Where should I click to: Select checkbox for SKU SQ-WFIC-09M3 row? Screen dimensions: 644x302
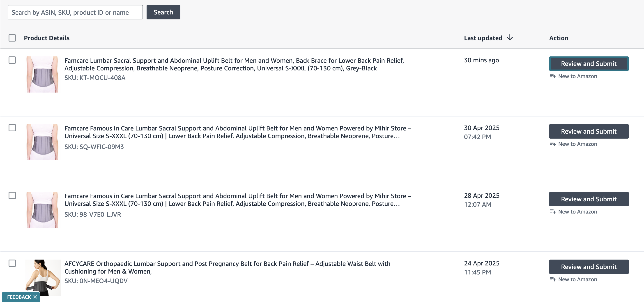click(x=12, y=128)
